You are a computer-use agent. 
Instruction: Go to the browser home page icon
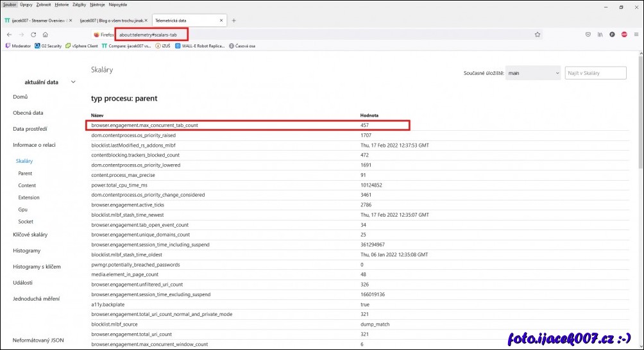46,35
